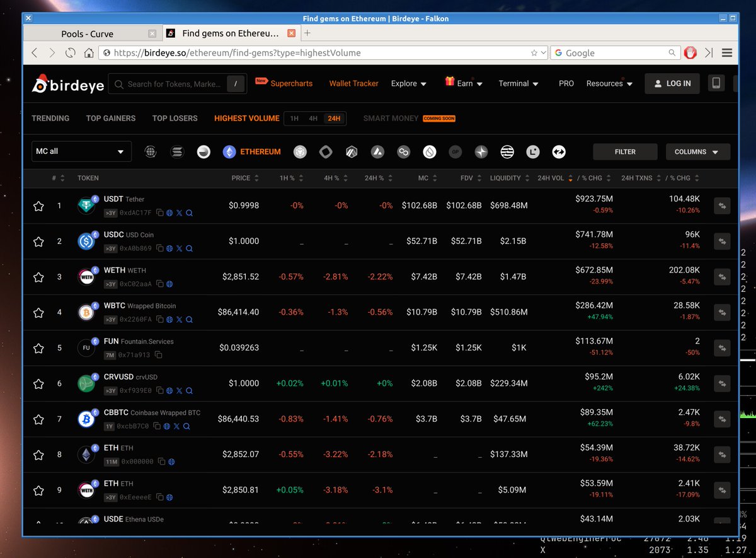Expand the COLUMNS dropdown
This screenshot has height=558, width=756.
click(x=697, y=151)
